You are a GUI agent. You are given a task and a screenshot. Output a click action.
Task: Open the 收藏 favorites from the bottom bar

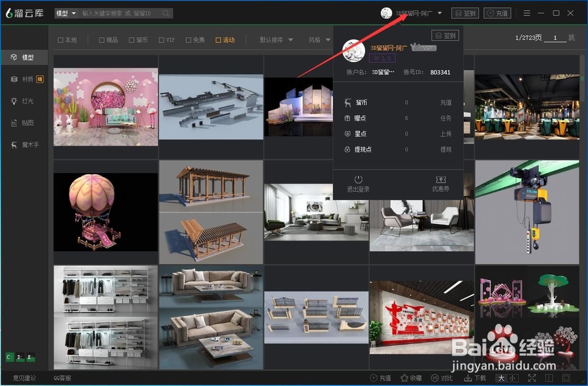[x=412, y=378]
